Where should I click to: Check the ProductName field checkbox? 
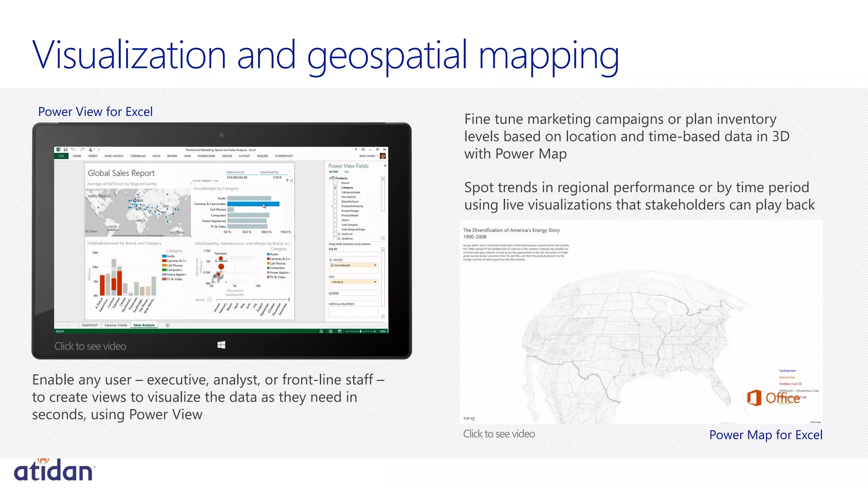[335, 216]
